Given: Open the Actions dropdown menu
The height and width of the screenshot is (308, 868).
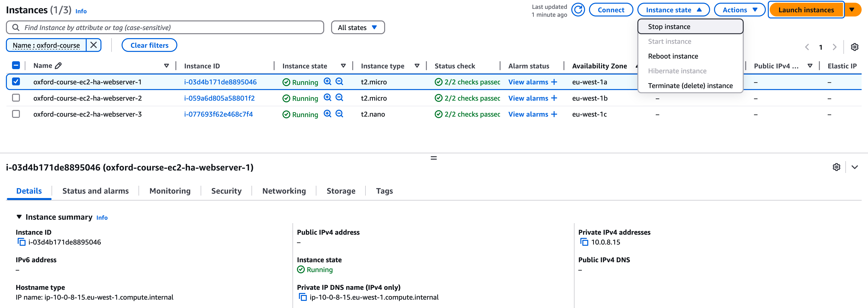Looking at the screenshot, I should pyautogui.click(x=739, y=10).
